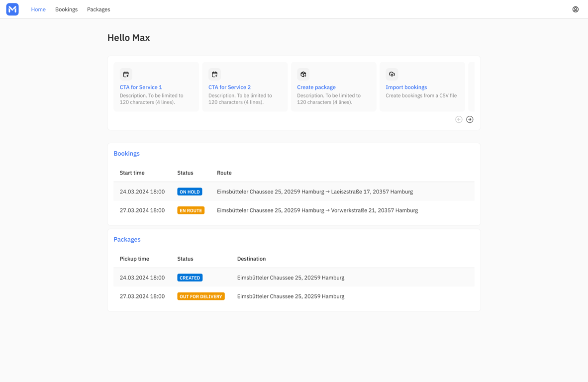Viewport: 588px width, 382px height.
Task: Click booking start time 27.03.2024 18:00
Action: click(x=142, y=210)
